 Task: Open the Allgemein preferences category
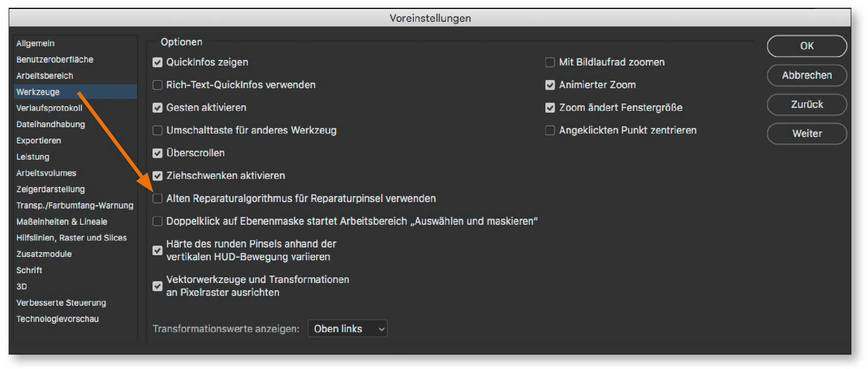pos(36,43)
